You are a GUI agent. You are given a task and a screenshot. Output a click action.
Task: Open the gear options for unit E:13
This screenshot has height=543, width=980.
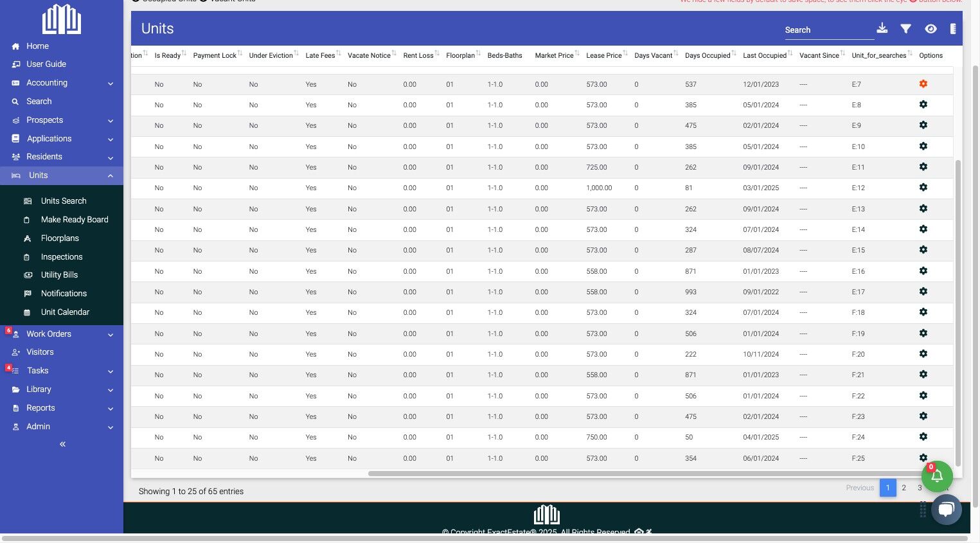[x=923, y=208]
